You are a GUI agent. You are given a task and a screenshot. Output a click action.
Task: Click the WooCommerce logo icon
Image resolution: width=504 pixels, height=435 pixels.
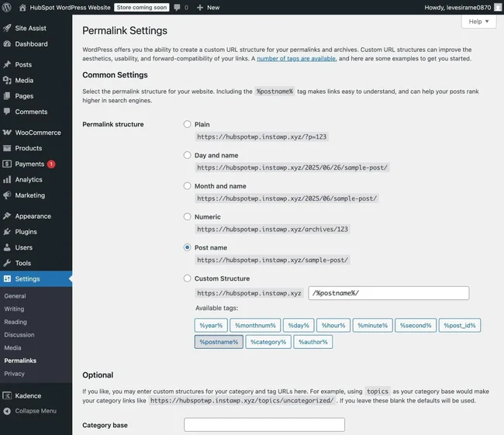tap(7, 133)
